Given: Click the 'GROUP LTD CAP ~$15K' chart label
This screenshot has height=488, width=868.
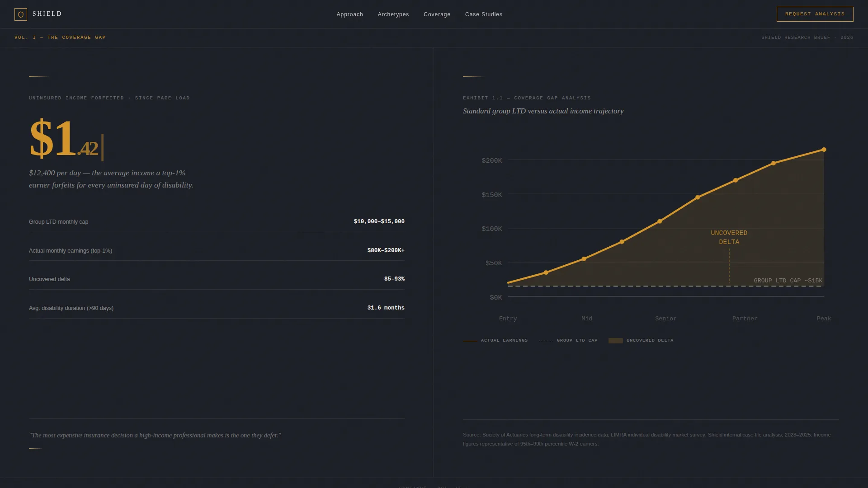Looking at the screenshot, I should tap(788, 281).
